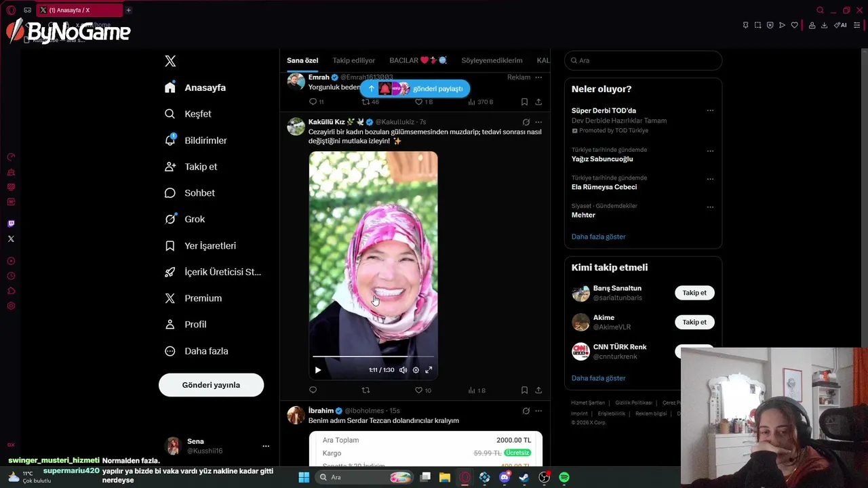This screenshot has width=868, height=488.
Task: Open Grok explain icon on Kaküllü Kız post
Action: tap(526, 122)
